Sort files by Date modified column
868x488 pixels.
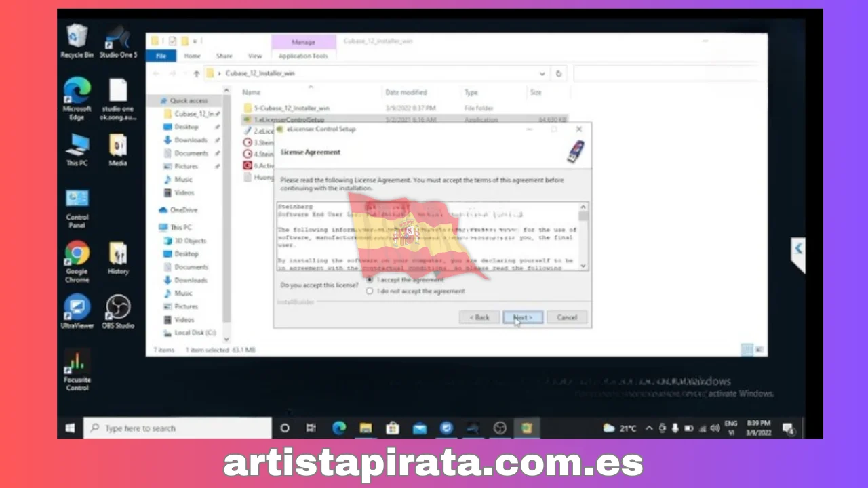tap(406, 93)
